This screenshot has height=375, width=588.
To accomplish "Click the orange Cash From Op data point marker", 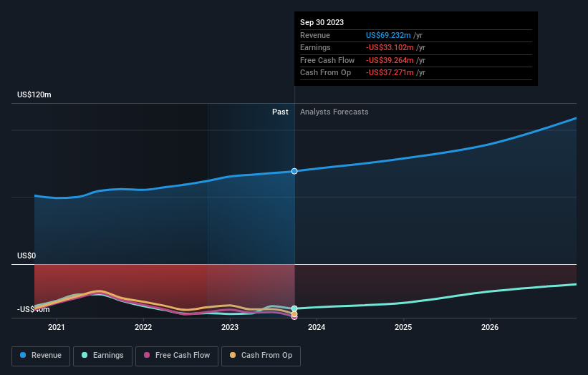I will 294,314.
